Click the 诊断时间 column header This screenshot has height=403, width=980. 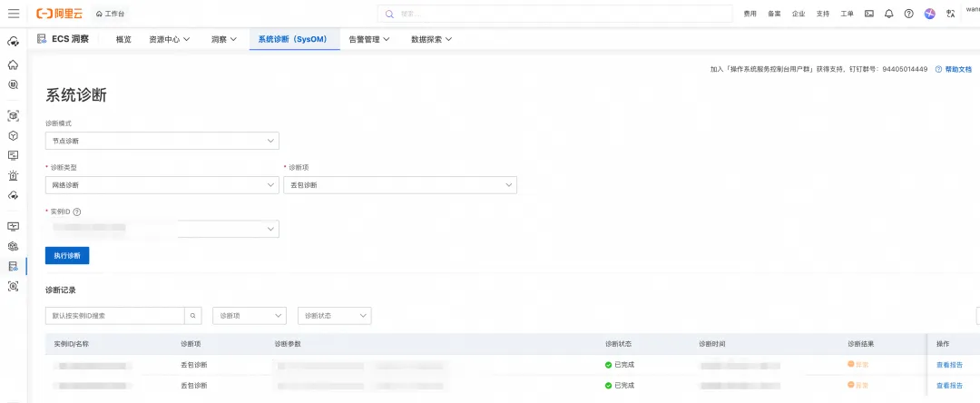712,344
